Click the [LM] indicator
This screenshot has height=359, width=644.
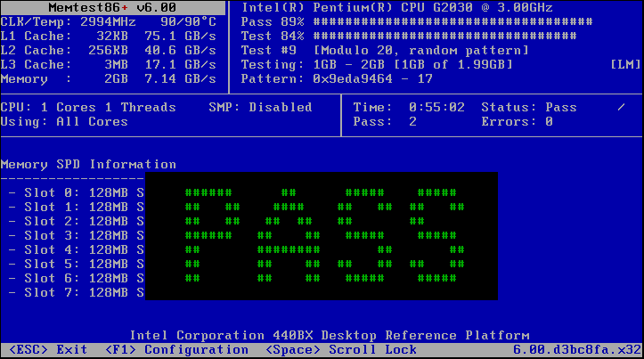(x=625, y=64)
